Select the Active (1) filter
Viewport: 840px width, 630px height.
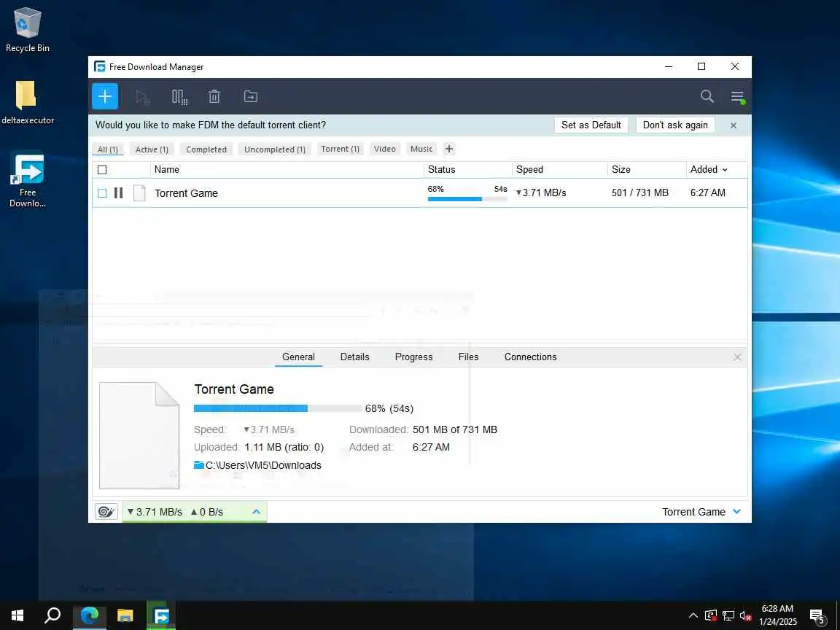coord(152,149)
